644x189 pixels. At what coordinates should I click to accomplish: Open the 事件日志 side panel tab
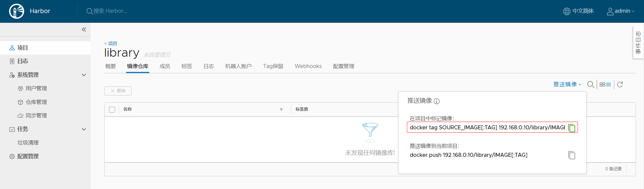pyautogui.click(x=638, y=43)
